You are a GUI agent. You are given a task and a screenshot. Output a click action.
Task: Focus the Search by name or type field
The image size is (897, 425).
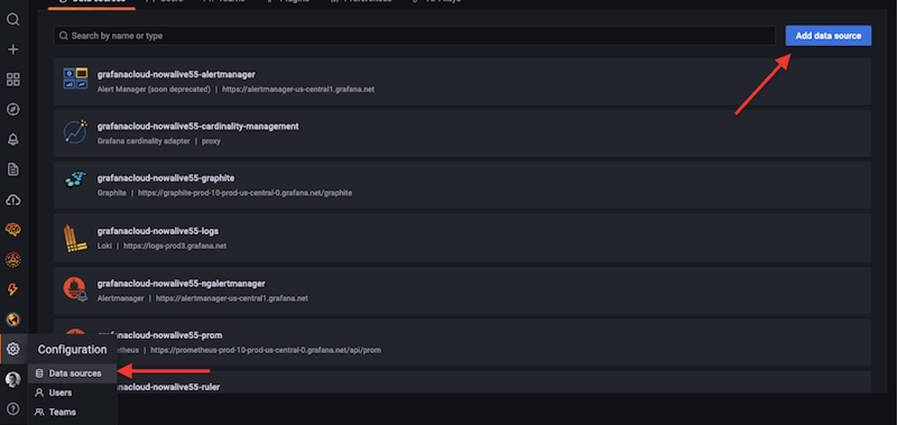pos(414,36)
